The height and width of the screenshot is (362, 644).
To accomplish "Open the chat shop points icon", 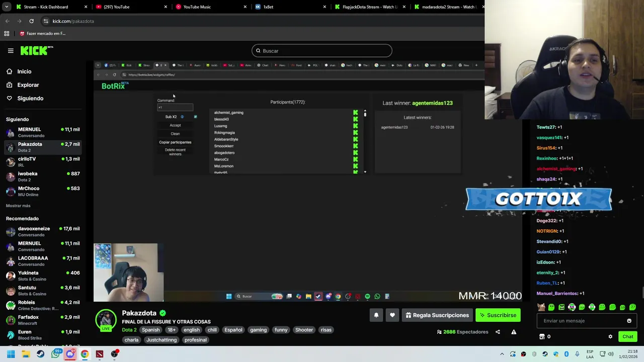I will pos(542,337).
